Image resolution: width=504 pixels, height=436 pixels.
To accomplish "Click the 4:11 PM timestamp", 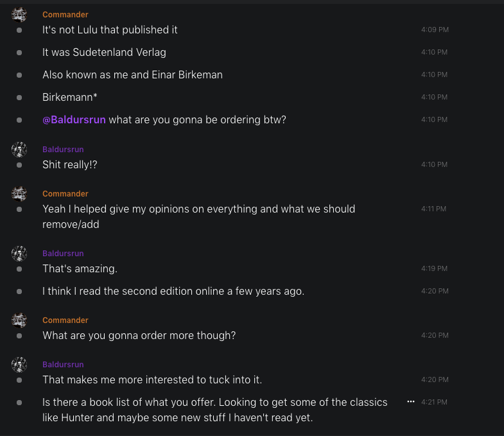I will pyautogui.click(x=434, y=209).
